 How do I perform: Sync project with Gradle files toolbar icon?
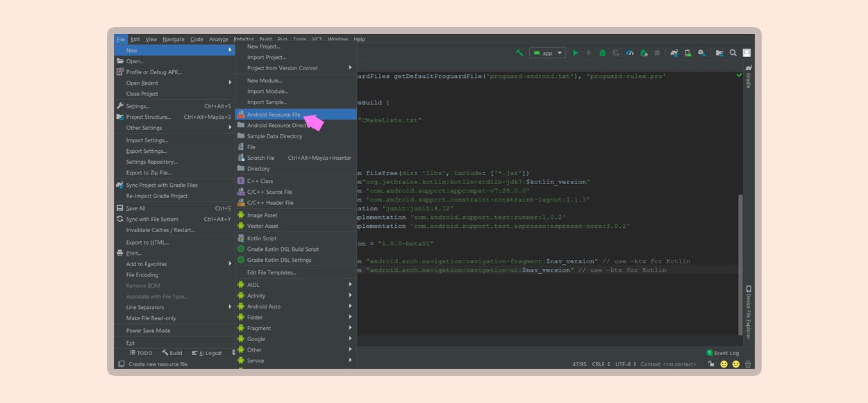674,53
